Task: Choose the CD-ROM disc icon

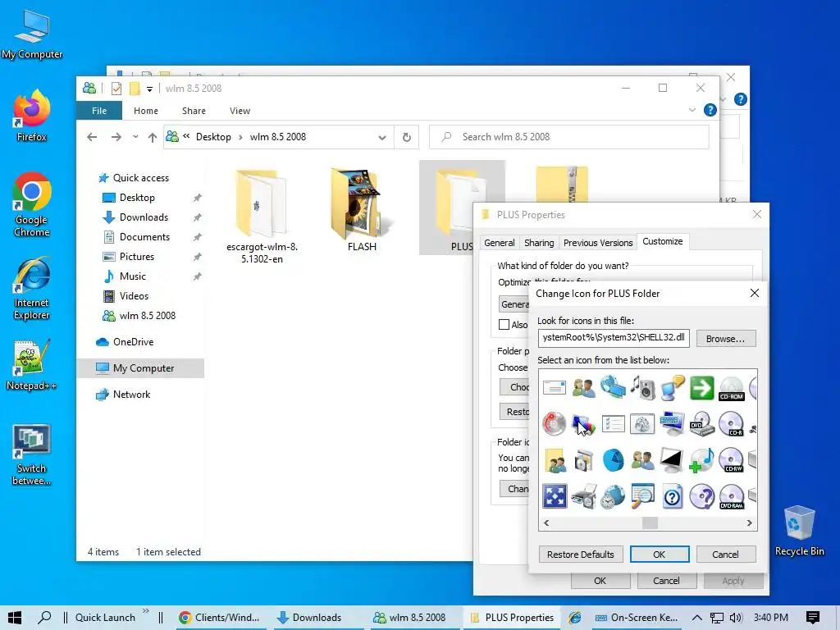Action: point(731,388)
